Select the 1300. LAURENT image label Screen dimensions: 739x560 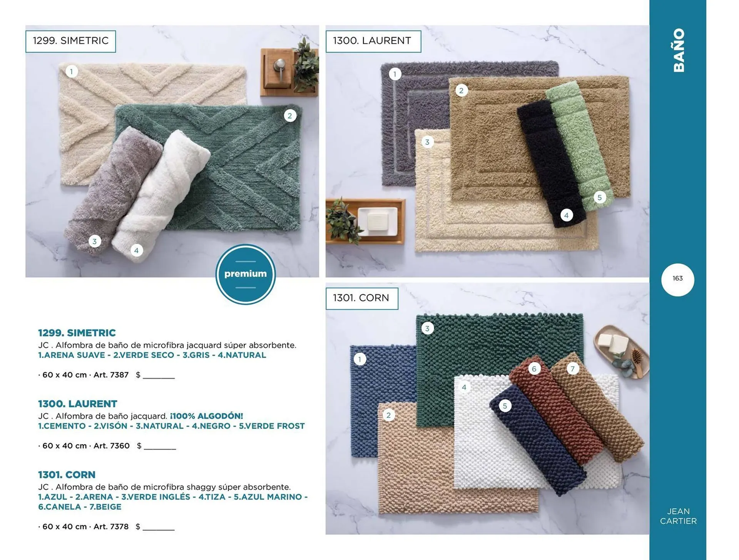(x=373, y=41)
